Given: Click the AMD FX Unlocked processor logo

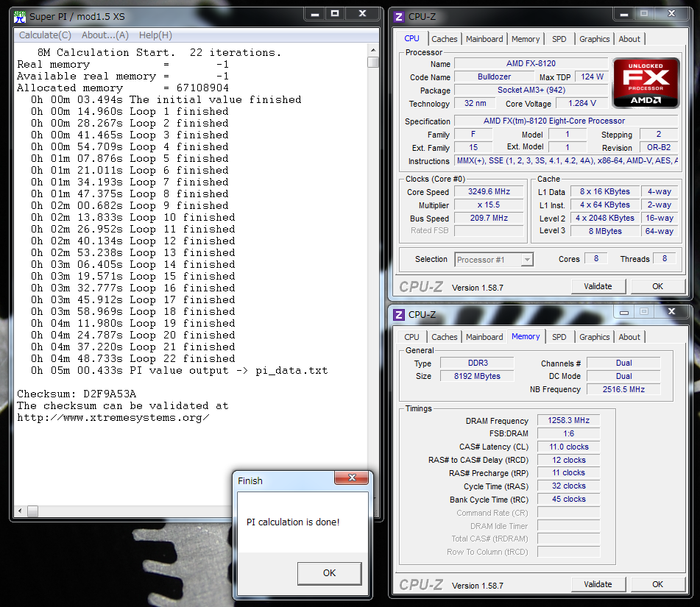Looking at the screenshot, I should [x=646, y=83].
